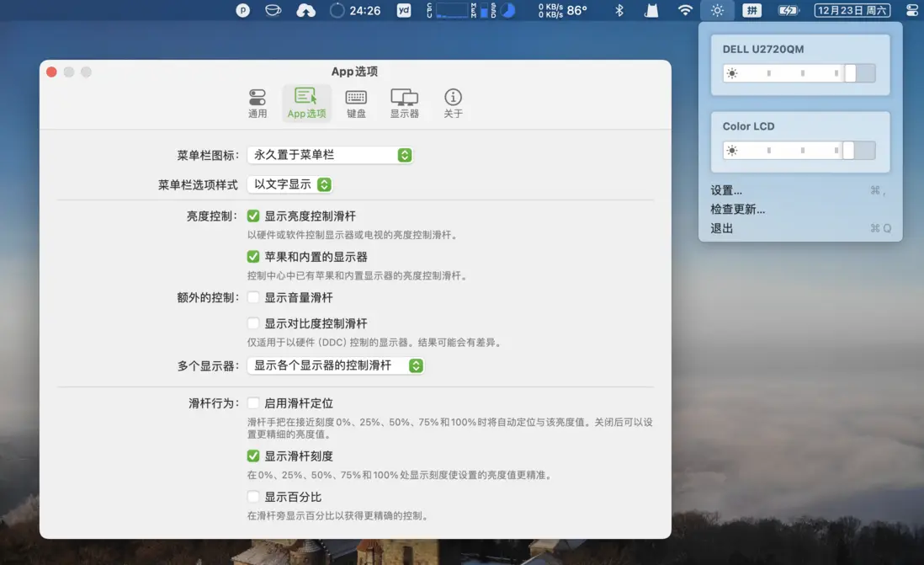Open the 菜单栏选项样式 dropdown
Screen dimensions: 924x565
(289, 184)
